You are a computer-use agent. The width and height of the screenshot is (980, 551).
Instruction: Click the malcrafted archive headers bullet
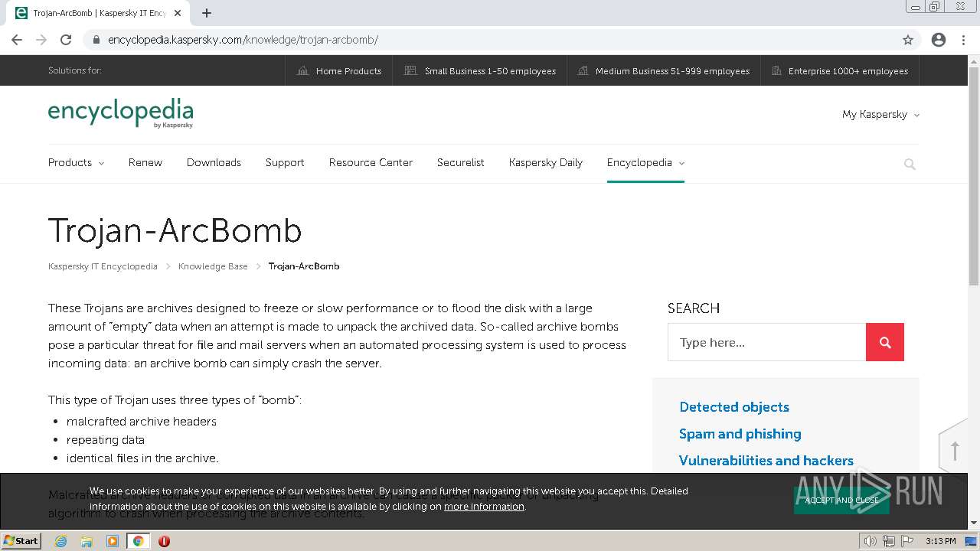pyautogui.click(x=142, y=422)
